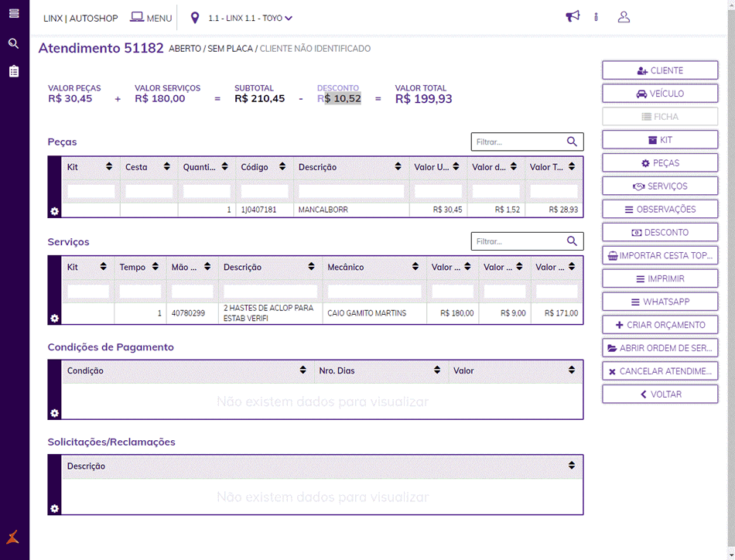This screenshot has height=560, width=735.
Task: Click the page vertical scrollbar
Action: 731,280
